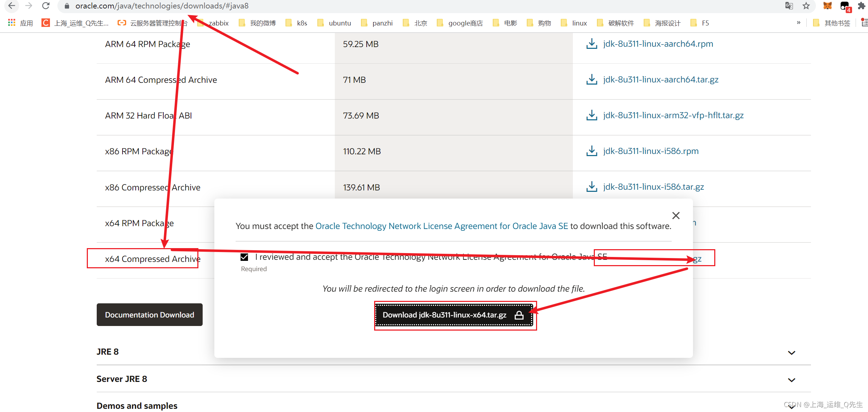
Task: Close the license agreement dialog
Action: 676,216
